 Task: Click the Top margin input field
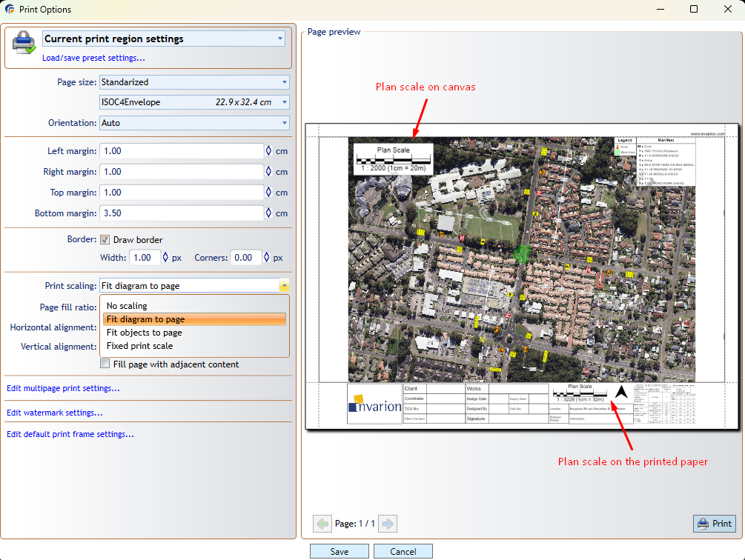point(182,192)
